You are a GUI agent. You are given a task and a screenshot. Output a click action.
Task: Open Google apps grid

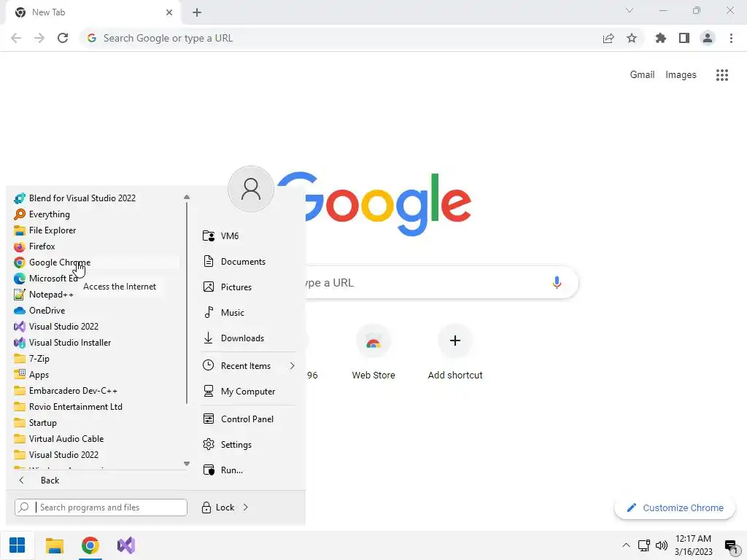[722, 75]
